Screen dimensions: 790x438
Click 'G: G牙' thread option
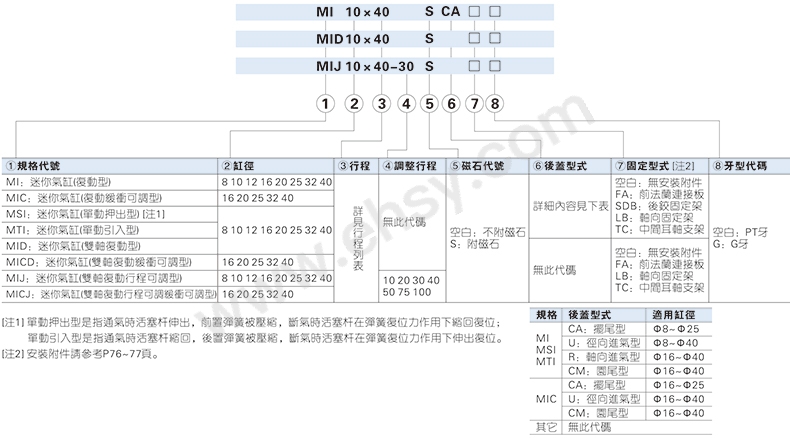click(x=731, y=244)
